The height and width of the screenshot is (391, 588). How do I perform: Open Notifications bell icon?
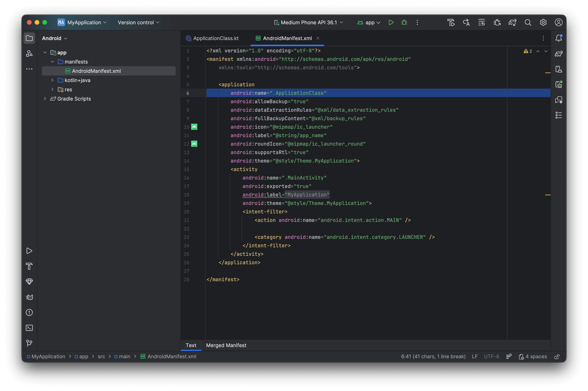click(559, 38)
